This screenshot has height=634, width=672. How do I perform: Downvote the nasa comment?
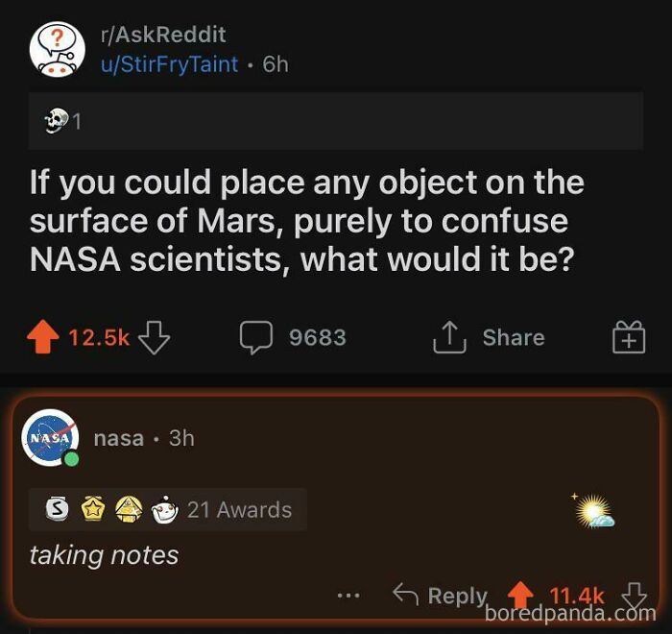635,595
